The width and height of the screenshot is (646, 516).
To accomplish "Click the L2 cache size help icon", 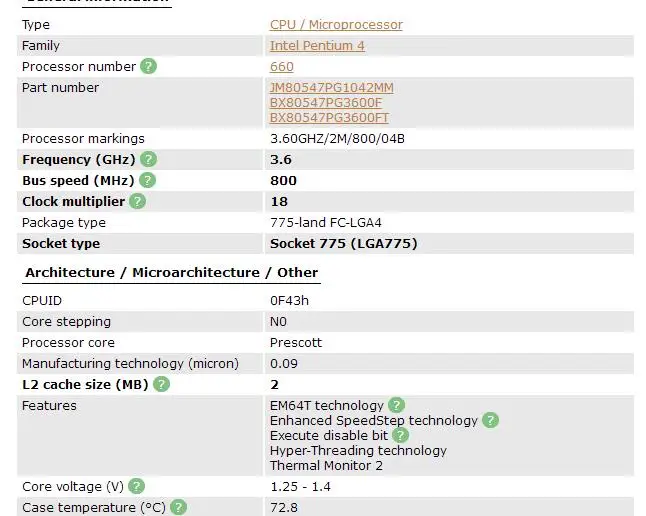I will (161, 384).
